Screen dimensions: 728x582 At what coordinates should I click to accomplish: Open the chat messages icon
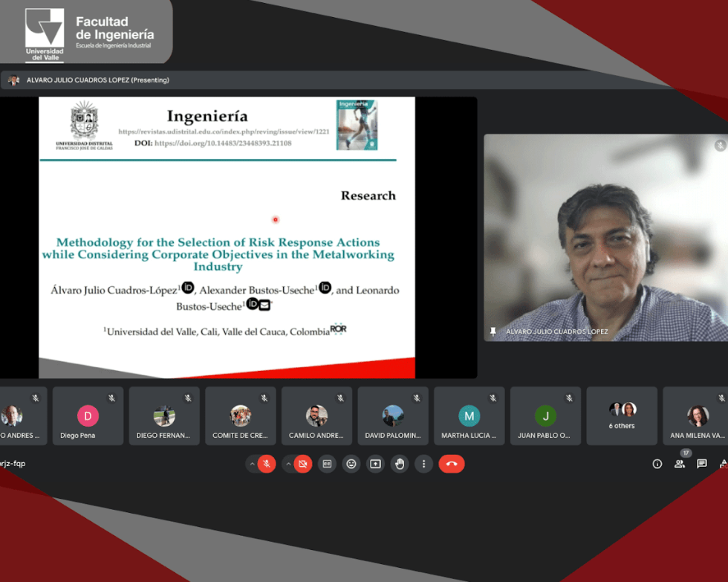click(701, 464)
